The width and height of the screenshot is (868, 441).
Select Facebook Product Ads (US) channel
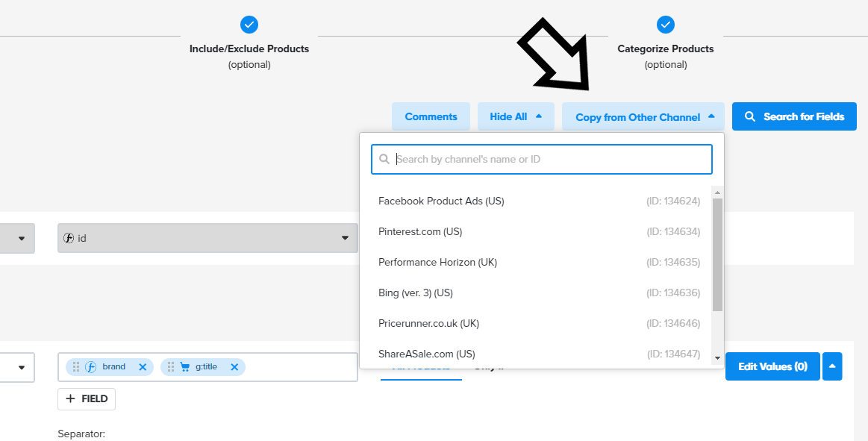point(441,201)
